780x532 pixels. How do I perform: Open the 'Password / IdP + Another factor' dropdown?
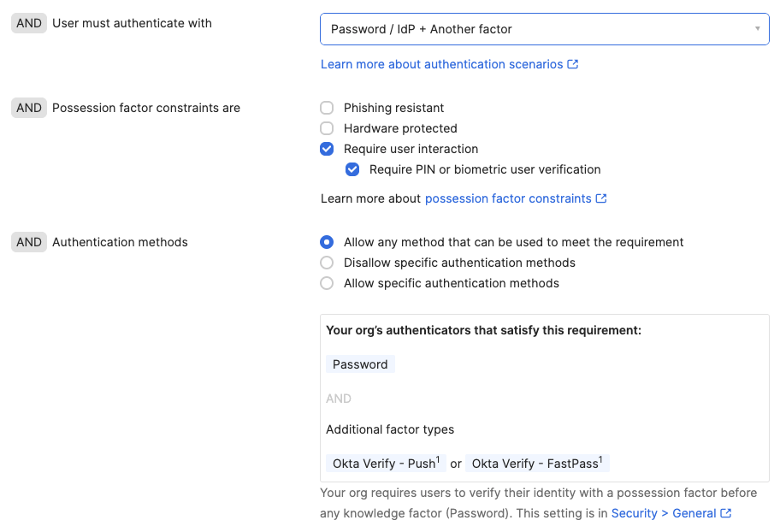pos(545,29)
